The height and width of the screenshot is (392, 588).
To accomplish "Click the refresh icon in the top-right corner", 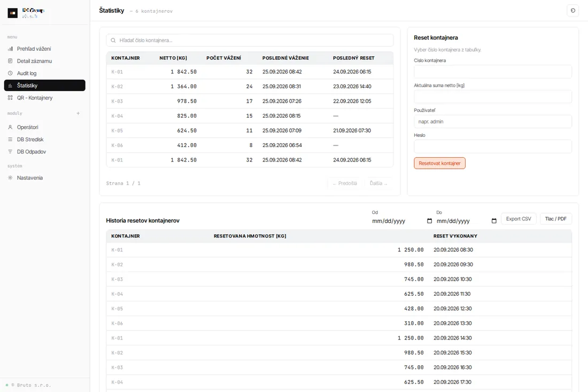I will (x=572, y=11).
